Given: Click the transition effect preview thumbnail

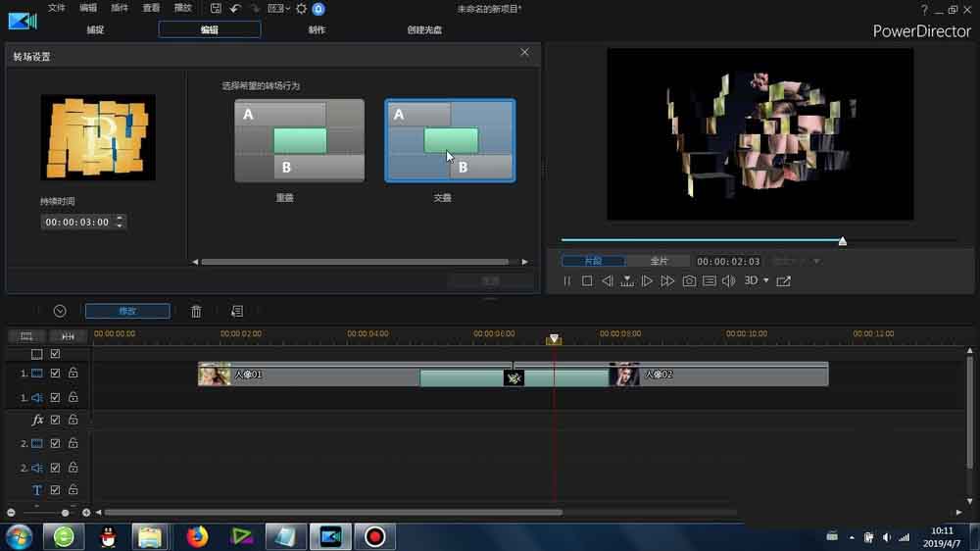Looking at the screenshot, I should pos(98,137).
